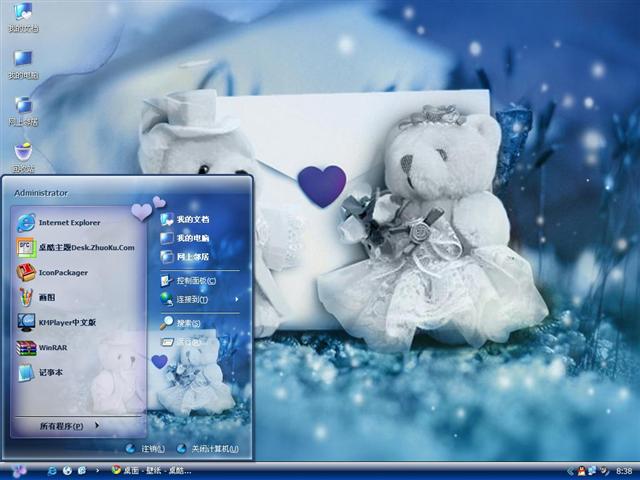Click 注销(L) Log Off button
This screenshot has width=640, height=480.
[145, 449]
